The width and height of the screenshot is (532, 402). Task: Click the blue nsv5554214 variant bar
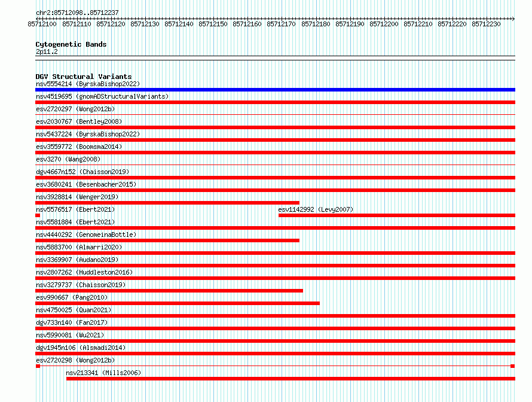pyautogui.click(x=275, y=90)
